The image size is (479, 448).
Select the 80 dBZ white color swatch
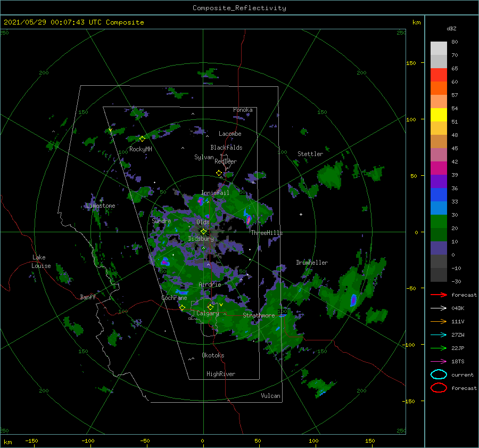[439, 48]
